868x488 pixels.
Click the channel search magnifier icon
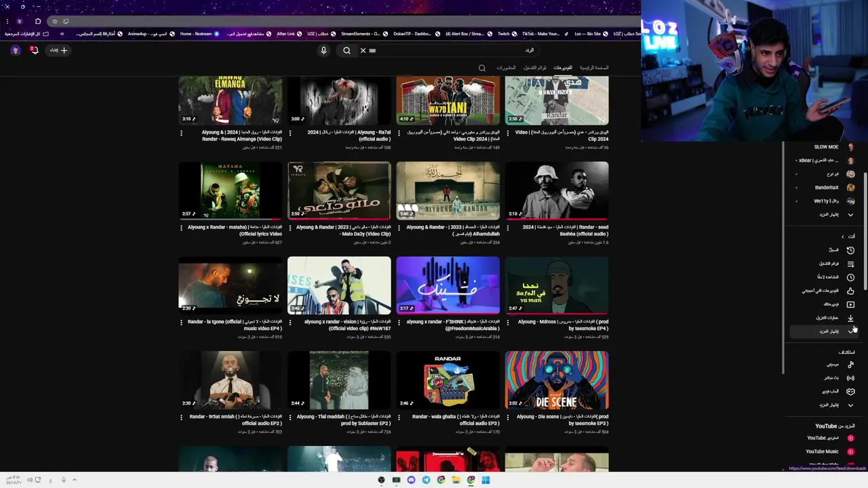tap(482, 68)
